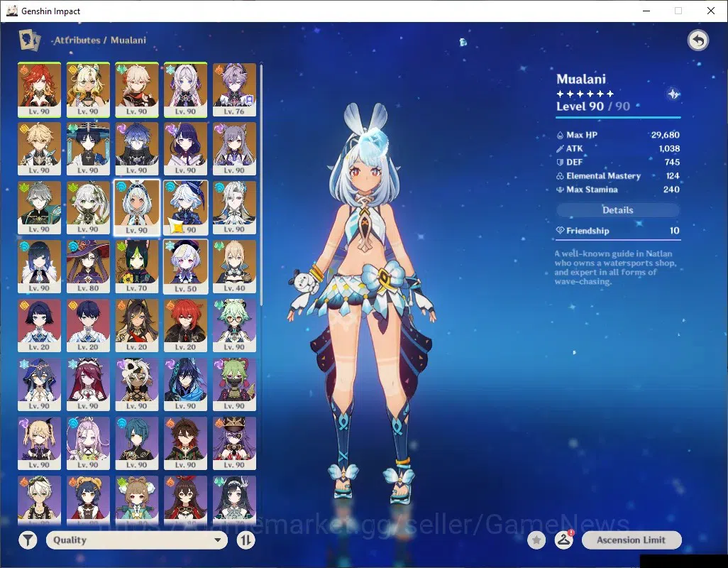This screenshot has height=568, width=728.
Task: Select Mavuika's red-haired portrait
Action: coord(40,90)
